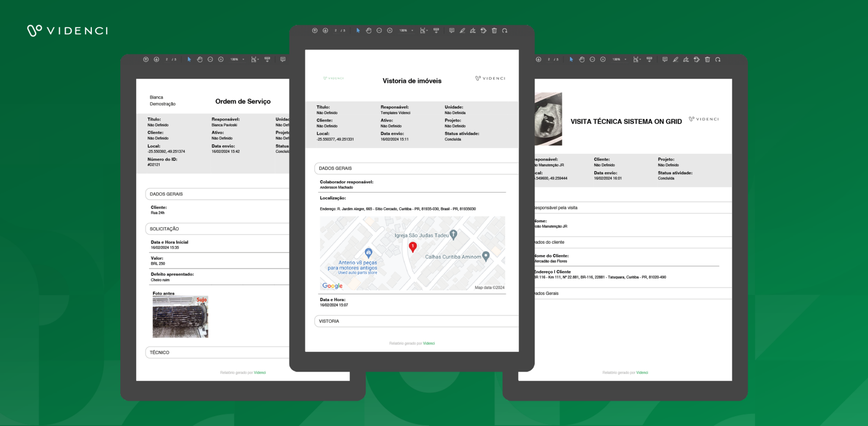Go to the next page with the down arrow
868x426 pixels.
[325, 31]
